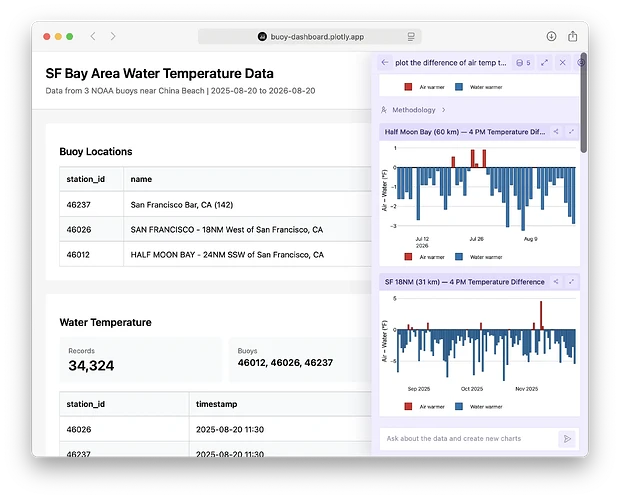Screen dimensions: 620x499
Task: Share the Half Moon Bay chart
Action: 556,132
